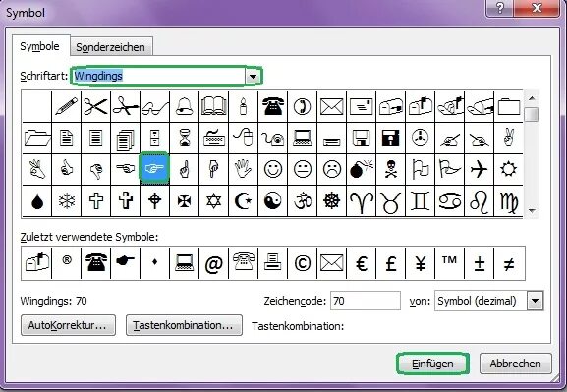Expand the 'von' Symbol (dezimal) dropdown

click(x=536, y=301)
